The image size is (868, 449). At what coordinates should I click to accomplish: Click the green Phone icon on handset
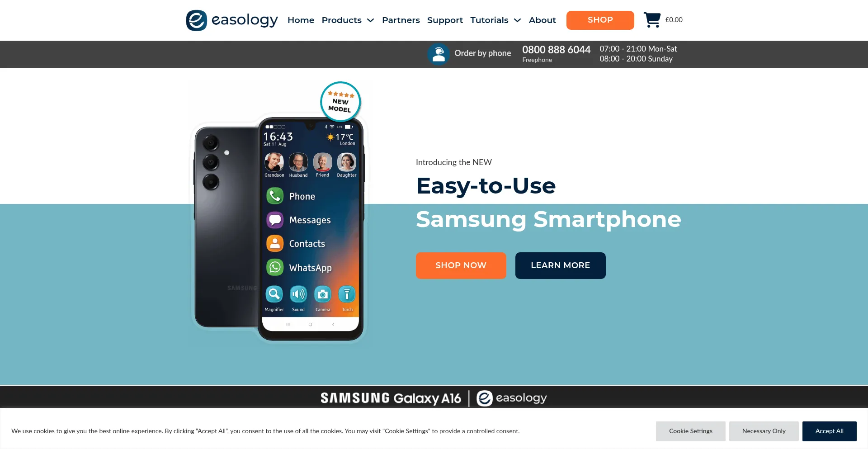point(275,196)
